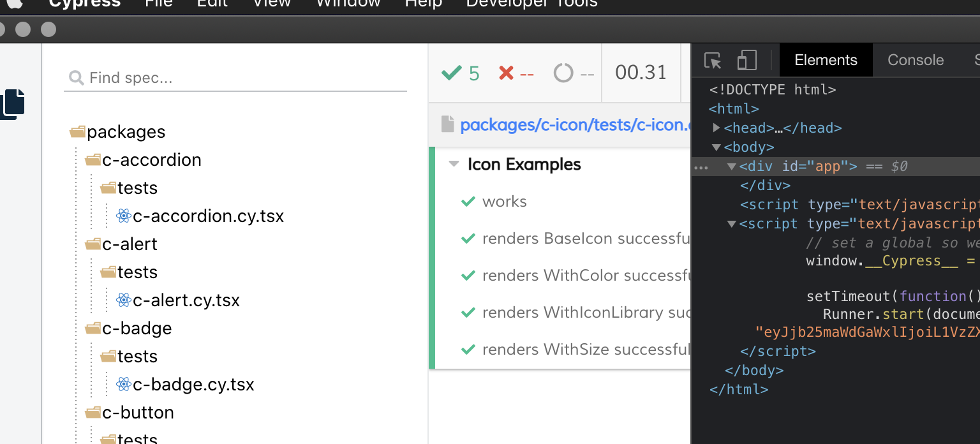
Task: Open the Window menu
Action: [x=348, y=3]
